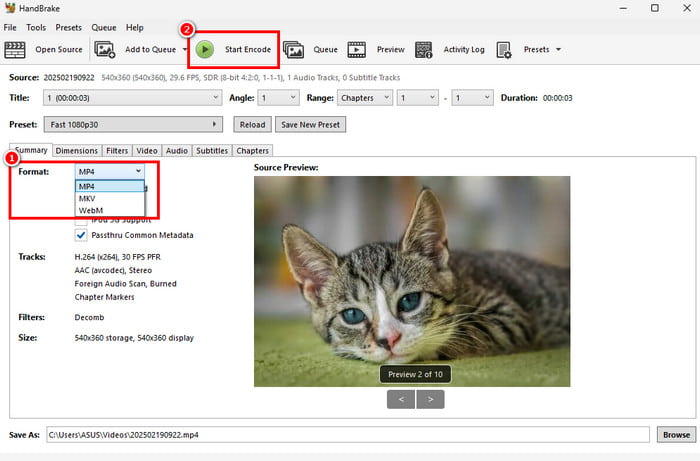The height and width of the screenshot is (461, 700).
Task: Open the end chapter dropdown
Action: point(472,98)
